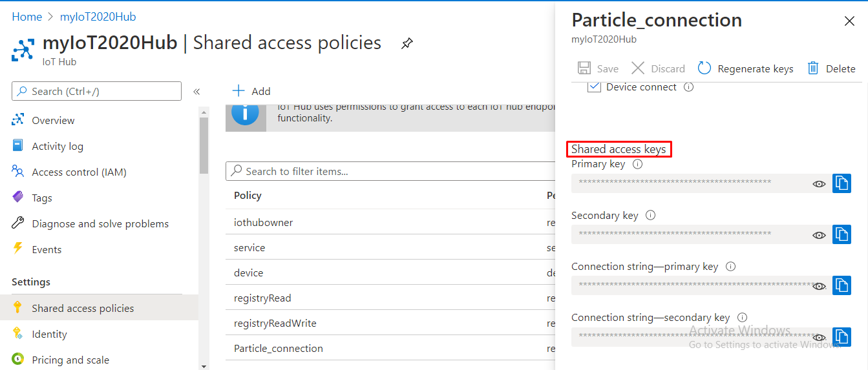868x370 pixels.
Task: Click the Search (Ctrl+/) menu box
Action: click(x=96, y=91)
